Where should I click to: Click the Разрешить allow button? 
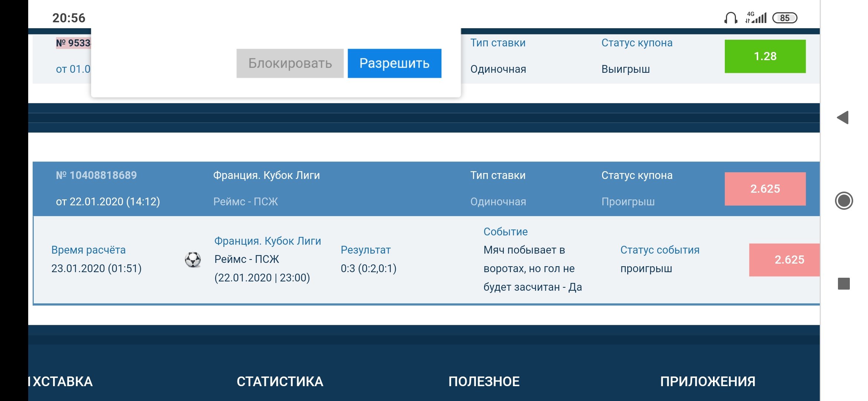[x=394, y=63]
